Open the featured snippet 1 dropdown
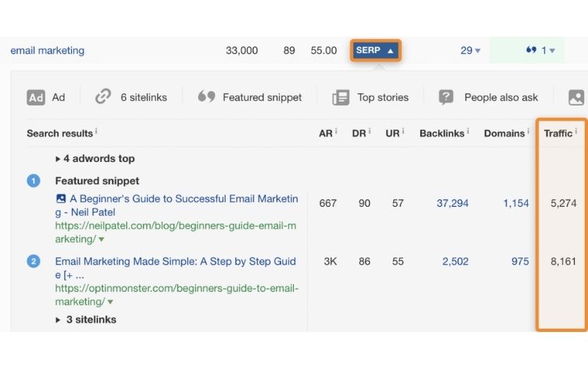588x368 pixels. (x=548, y=50)
